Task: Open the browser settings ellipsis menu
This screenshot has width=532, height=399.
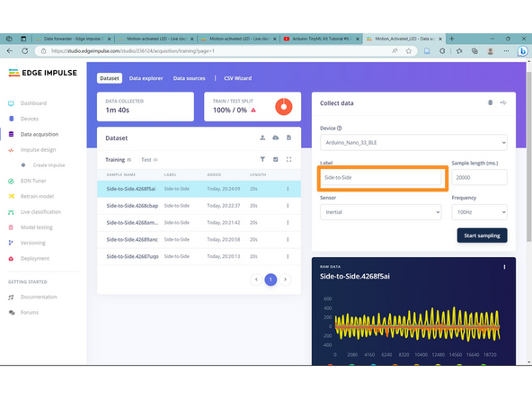Action: (506, 51)
